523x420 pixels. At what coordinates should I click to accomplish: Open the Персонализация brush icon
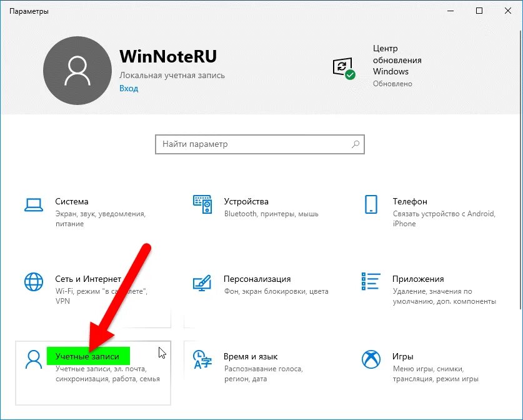click(202, 283)
